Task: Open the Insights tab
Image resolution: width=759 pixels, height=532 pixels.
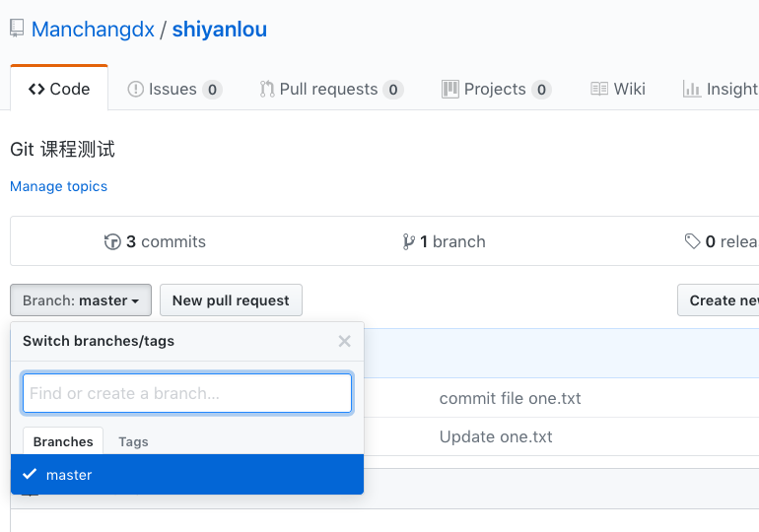Action: [722, 89]
